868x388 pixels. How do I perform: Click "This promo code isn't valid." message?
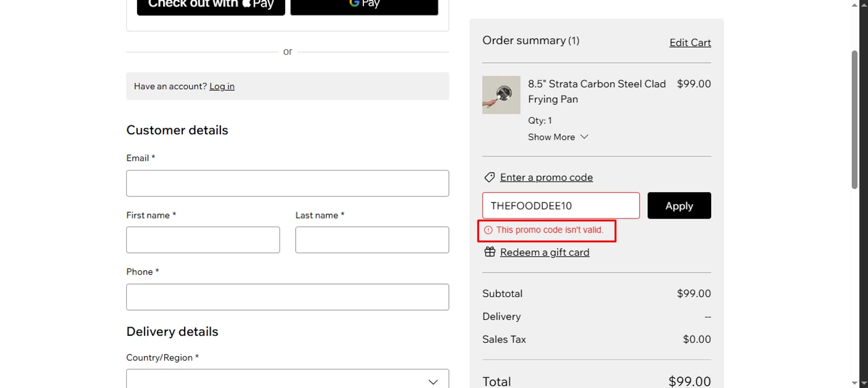550,230
